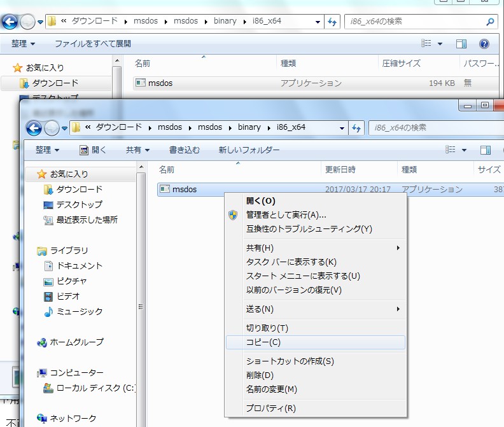Open 共有 dropdown in toolbar
Screen dimensions: 504x427
(x=137, y=150)
